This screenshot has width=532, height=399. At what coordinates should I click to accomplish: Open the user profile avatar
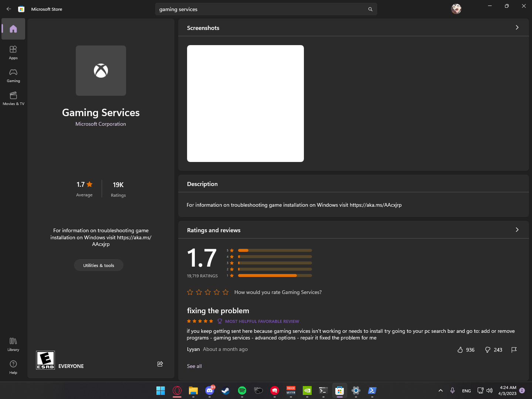pos(456,9)
